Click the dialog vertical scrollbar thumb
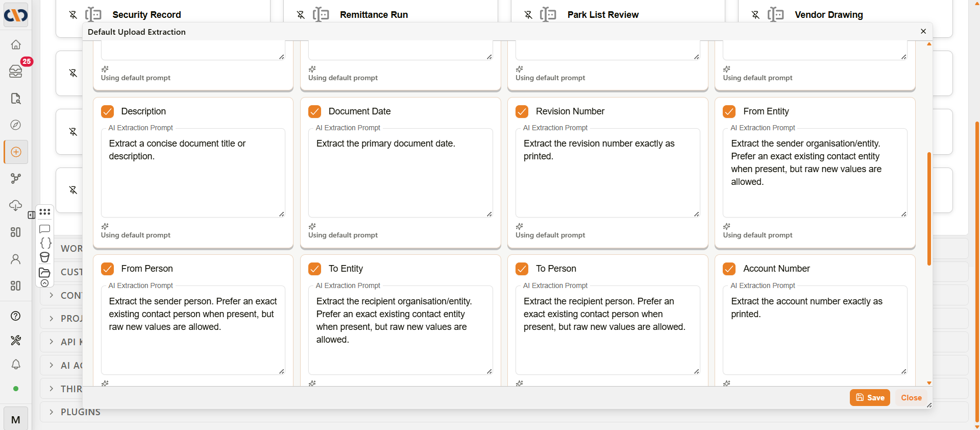The width and height of the screenshot is (980, 430). 929,208
